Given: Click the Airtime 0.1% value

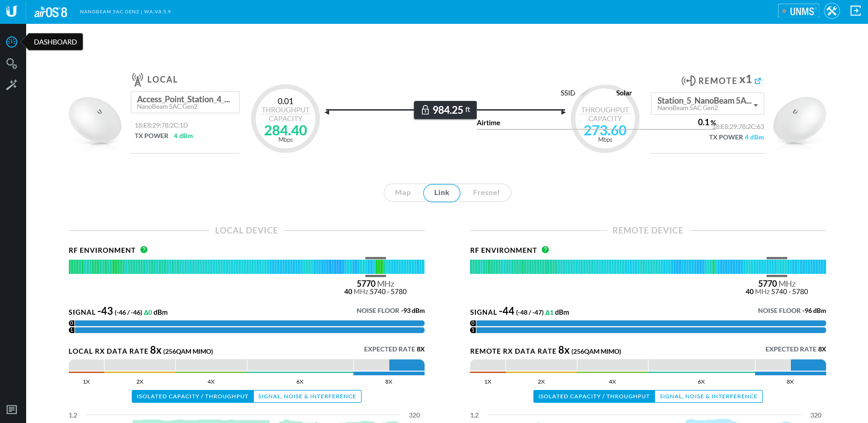Looking at the screenshot, I should pos(707,122).
